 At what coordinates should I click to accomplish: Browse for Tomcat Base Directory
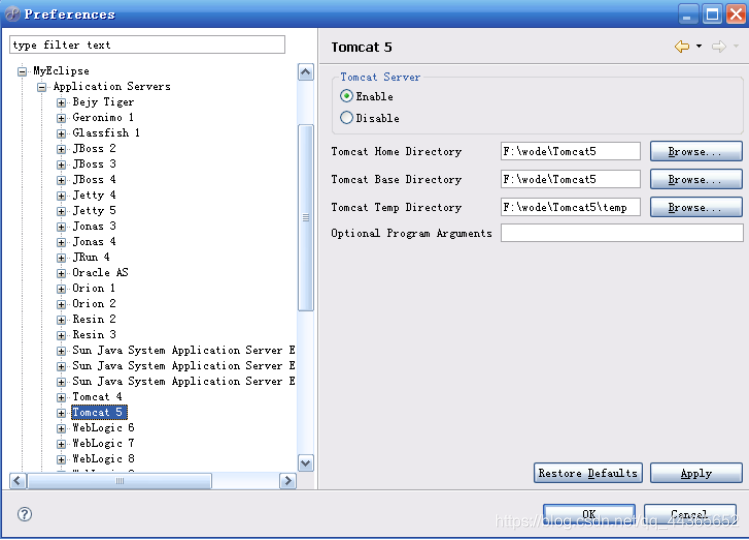pyautogui.click(x=696, y=179)
